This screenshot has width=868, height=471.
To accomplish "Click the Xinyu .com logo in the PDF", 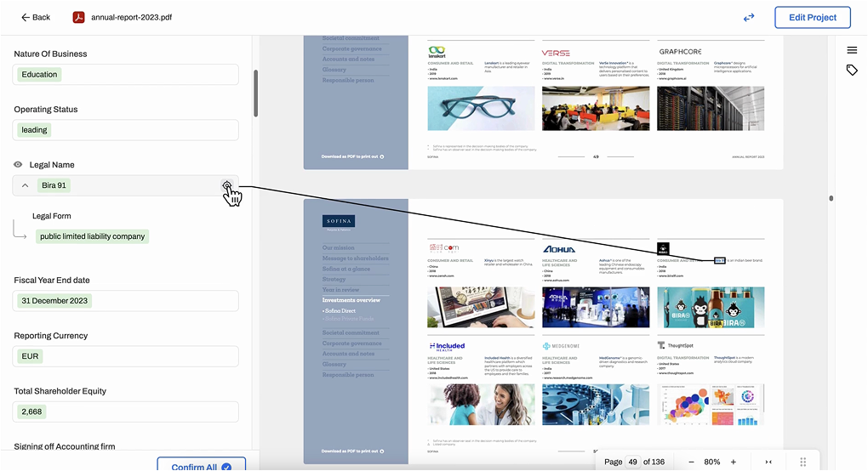I will click(444, 248).
